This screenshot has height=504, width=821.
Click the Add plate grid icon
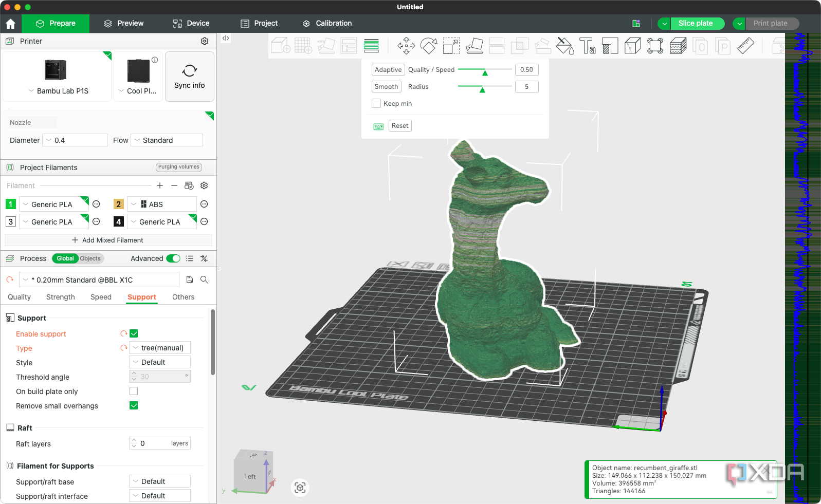(303, 46)
